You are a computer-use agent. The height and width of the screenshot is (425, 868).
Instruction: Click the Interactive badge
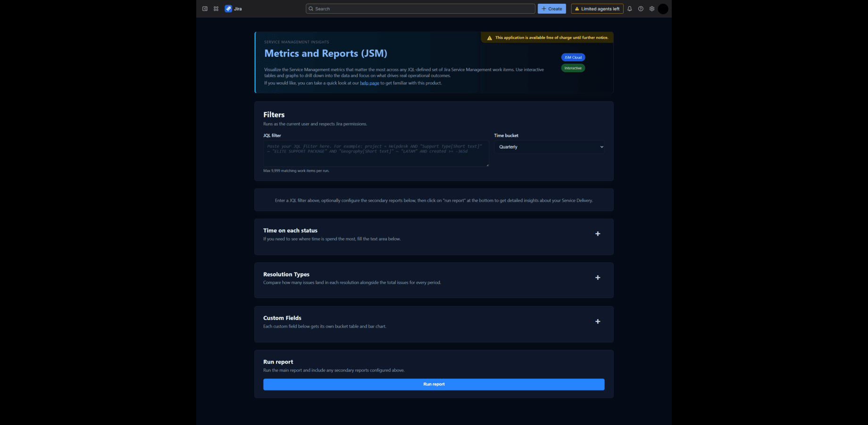(x=573, y=68)
